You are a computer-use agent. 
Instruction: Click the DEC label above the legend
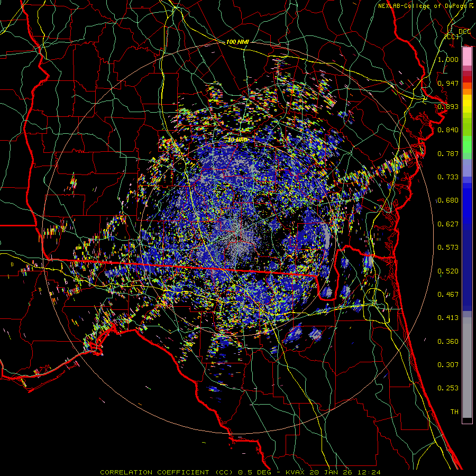pos(464,32)
